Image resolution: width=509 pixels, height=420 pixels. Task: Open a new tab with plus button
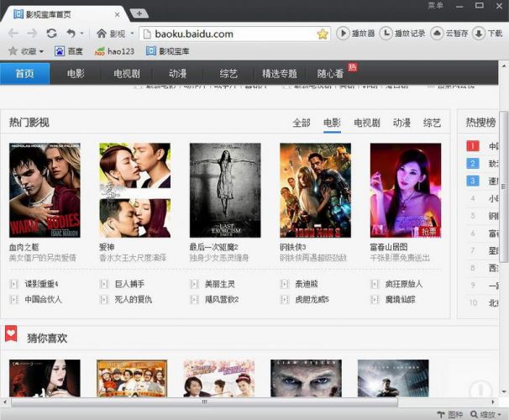pos(140,13)
